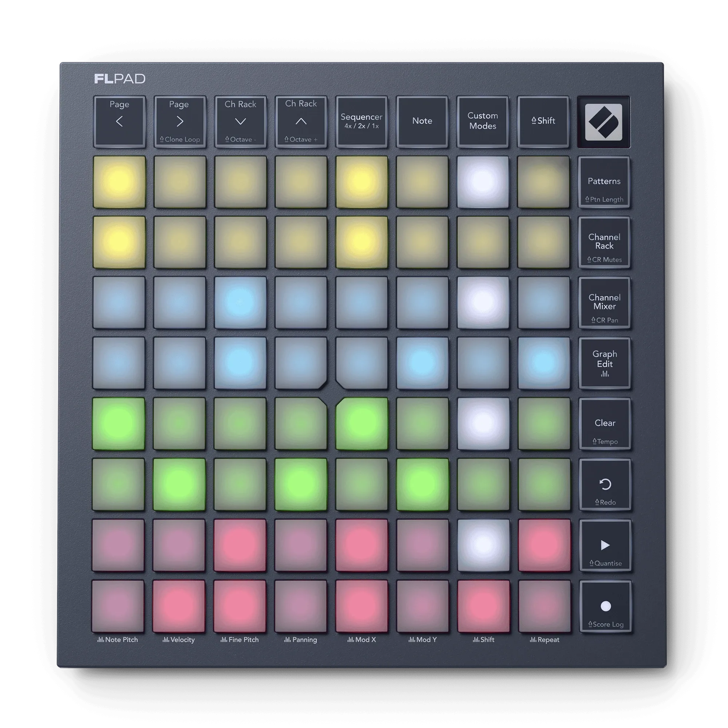728x728 pixels.
Task: Select the Channel Mixer CR Pan button
Action: (x=604, y=303)
